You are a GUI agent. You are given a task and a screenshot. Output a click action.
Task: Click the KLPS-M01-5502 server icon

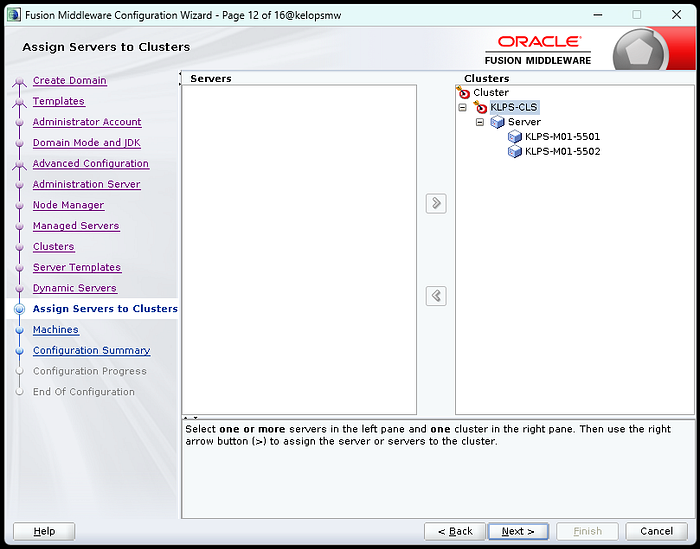[x=515, y=151]
